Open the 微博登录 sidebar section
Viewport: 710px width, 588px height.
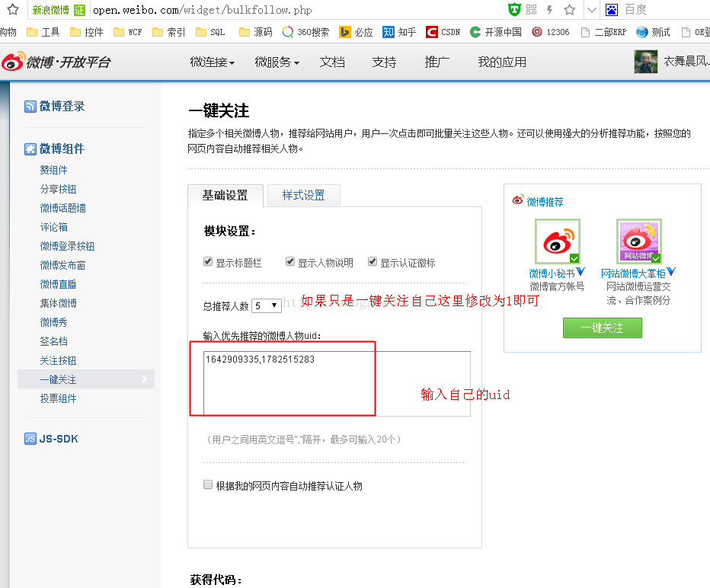[x=55, y=107]
